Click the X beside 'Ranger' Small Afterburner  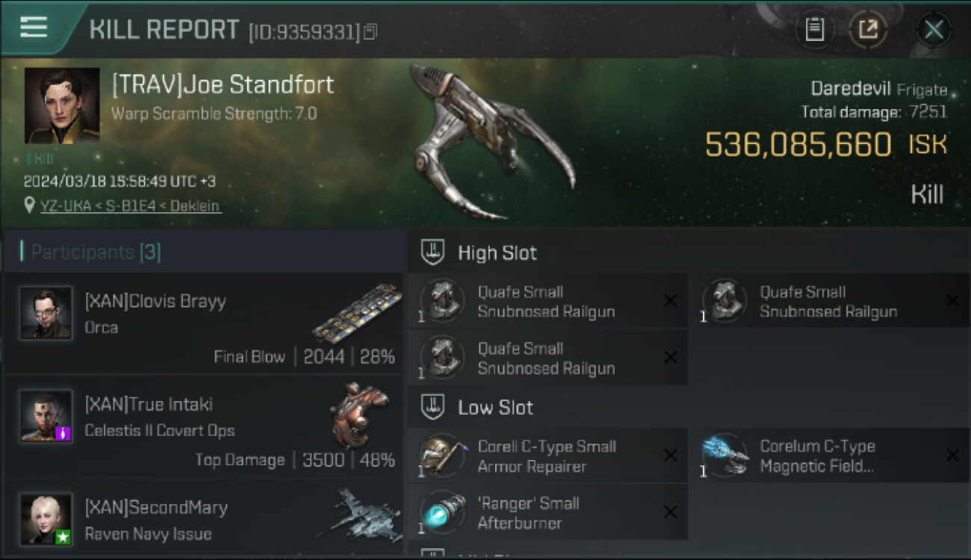click(670, 512)
